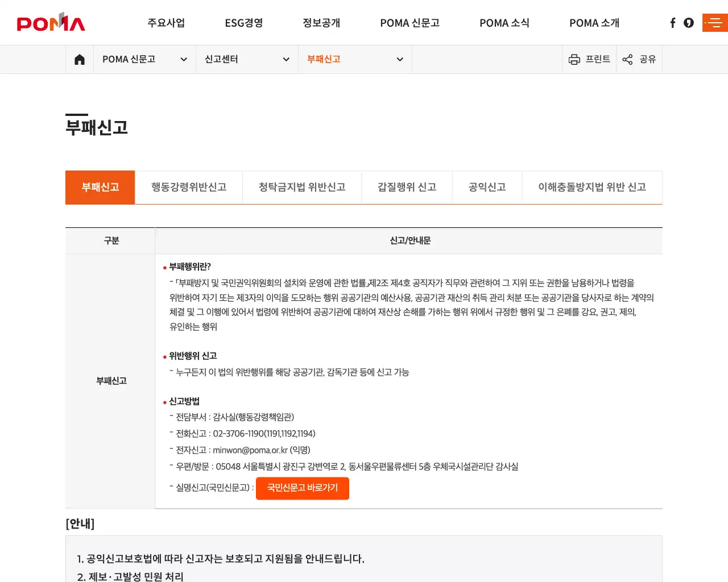This screenshot has height=582, width=728.
Task: Switch to the 이해충돌방지법 위반 신고 tab
Action: click(x=592, y=187)
